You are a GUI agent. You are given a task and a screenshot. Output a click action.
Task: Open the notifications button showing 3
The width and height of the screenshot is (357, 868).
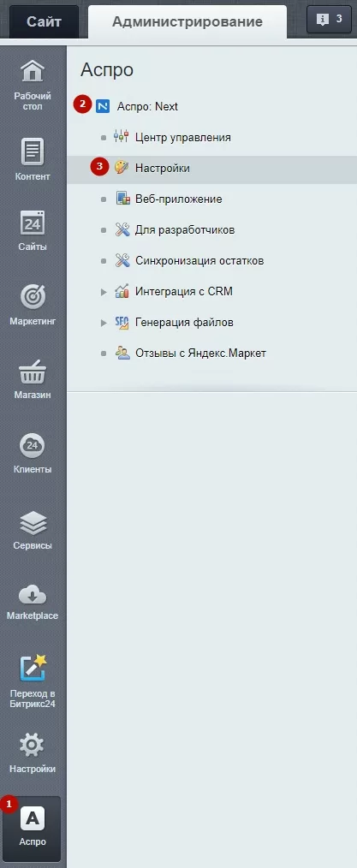(x=329, y=20)
